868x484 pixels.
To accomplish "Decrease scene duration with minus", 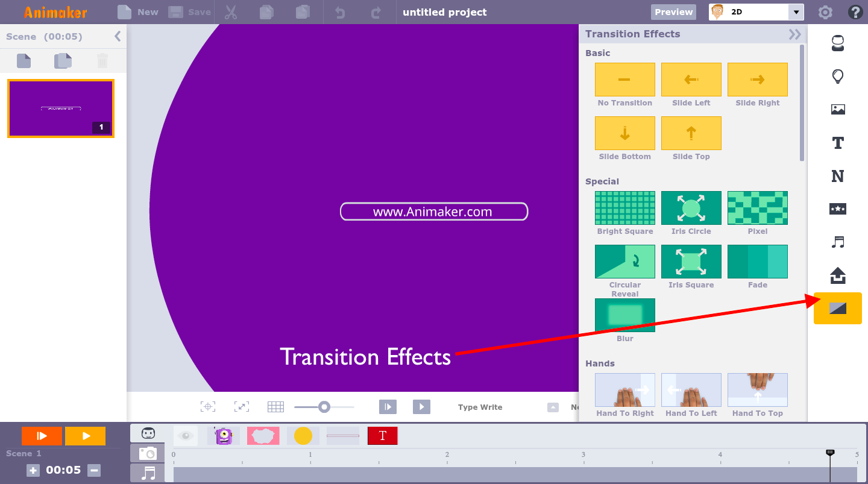I will [93, 471].
